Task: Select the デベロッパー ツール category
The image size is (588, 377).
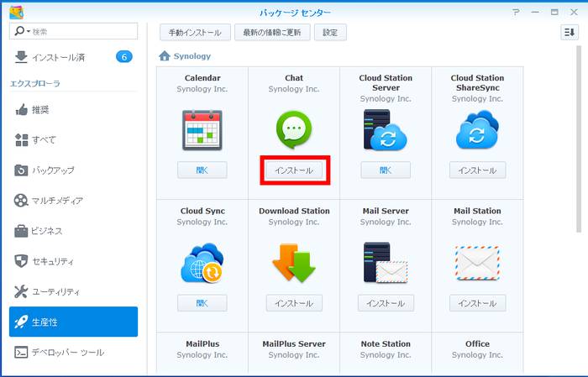Action: (74, 353)
